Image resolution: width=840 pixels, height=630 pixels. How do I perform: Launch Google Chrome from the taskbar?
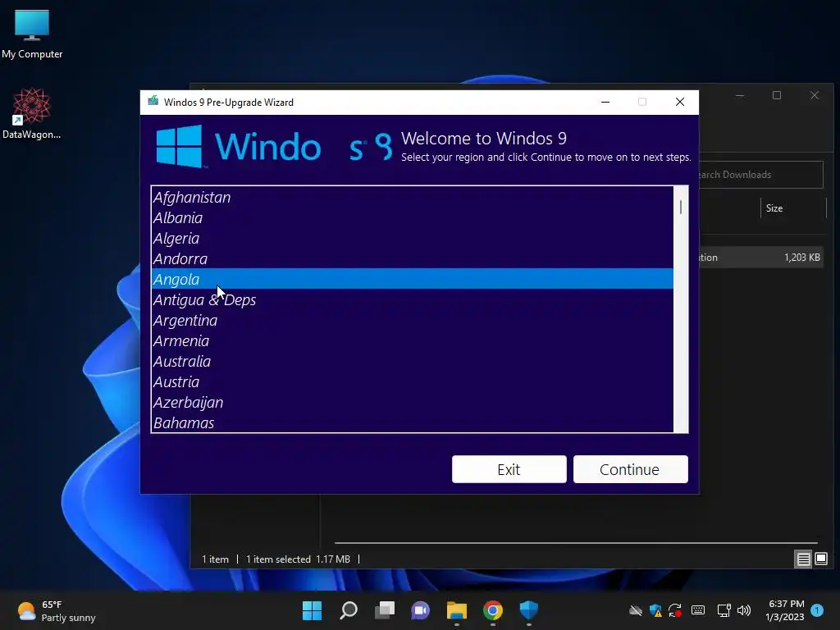tap(492, 610)
